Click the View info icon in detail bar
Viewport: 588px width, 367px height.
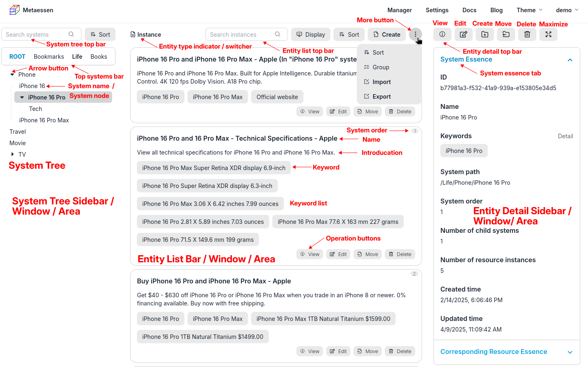coord(442,35)
